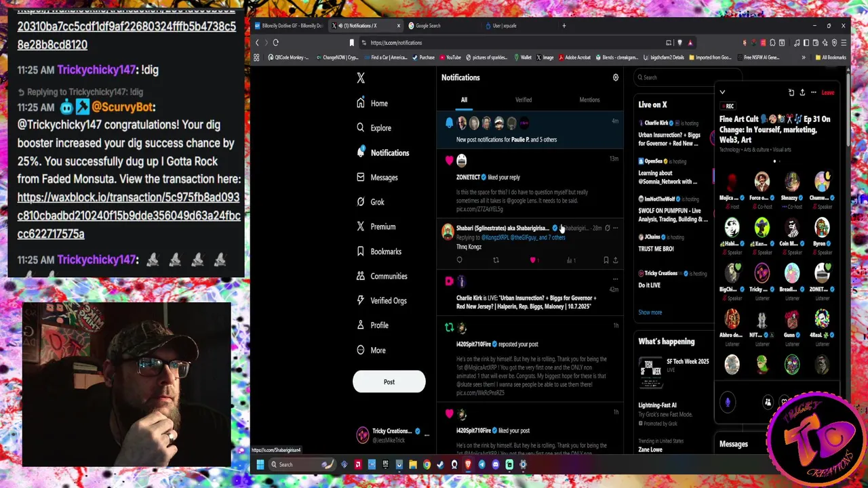Screen dimensions: 868x488
Task: Open more options on Charlie Kirk live notification
Action: point(616,279)
